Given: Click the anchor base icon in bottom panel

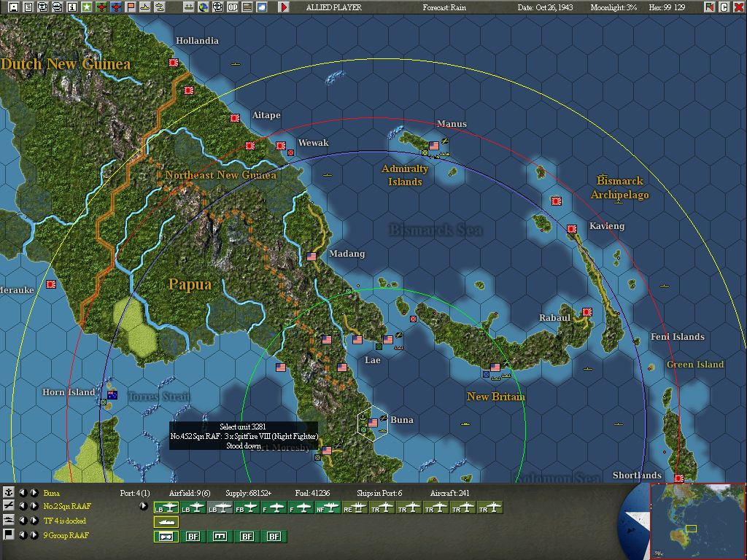Looking at the screenshot, I should (9, 492).
